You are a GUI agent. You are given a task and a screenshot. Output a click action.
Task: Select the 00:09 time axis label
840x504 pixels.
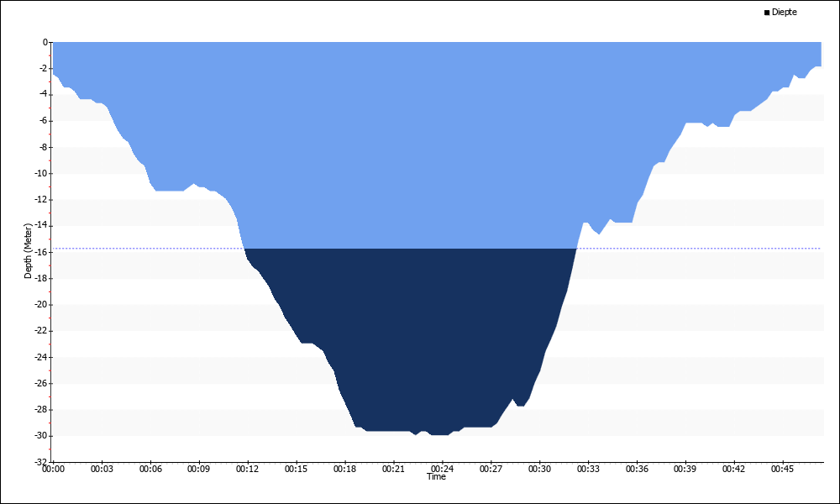tap(199, 469)
